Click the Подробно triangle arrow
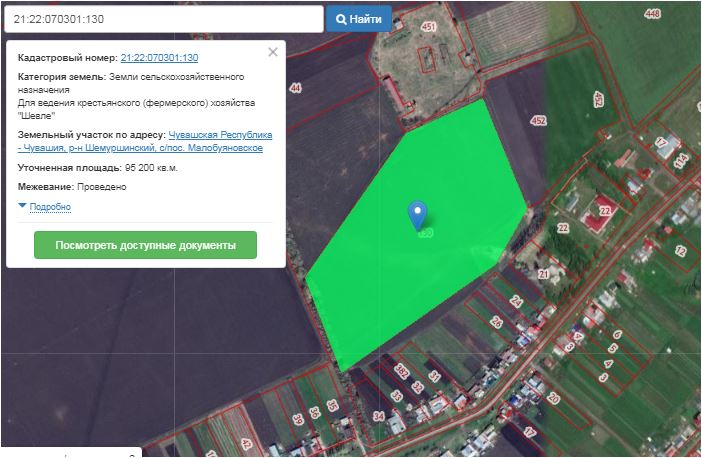The image size is (702, 458). pyautogui.click(x=23, y=206)
